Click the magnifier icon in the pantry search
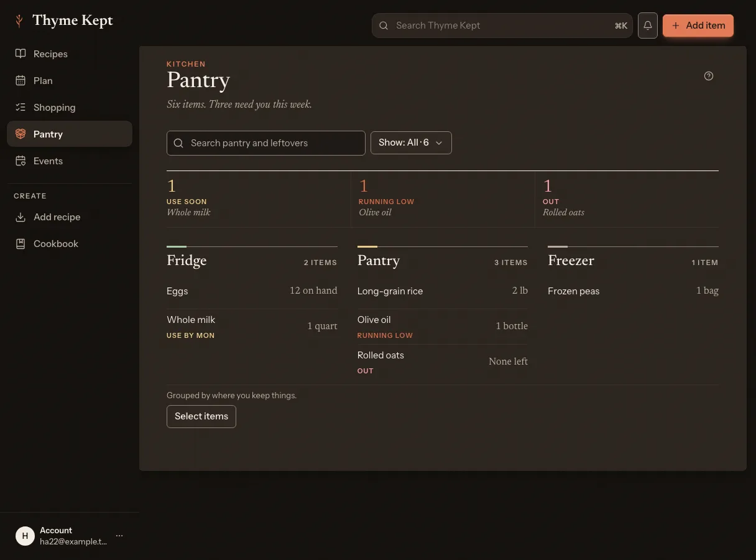 click(x=178, y=143)
